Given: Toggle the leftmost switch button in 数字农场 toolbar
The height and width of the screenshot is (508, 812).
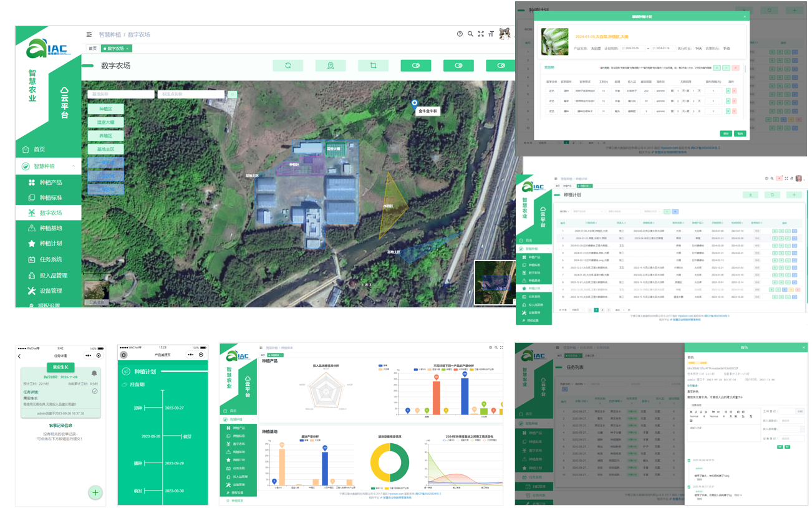Looking at the screenshot, I should click(x=416, y=65).
